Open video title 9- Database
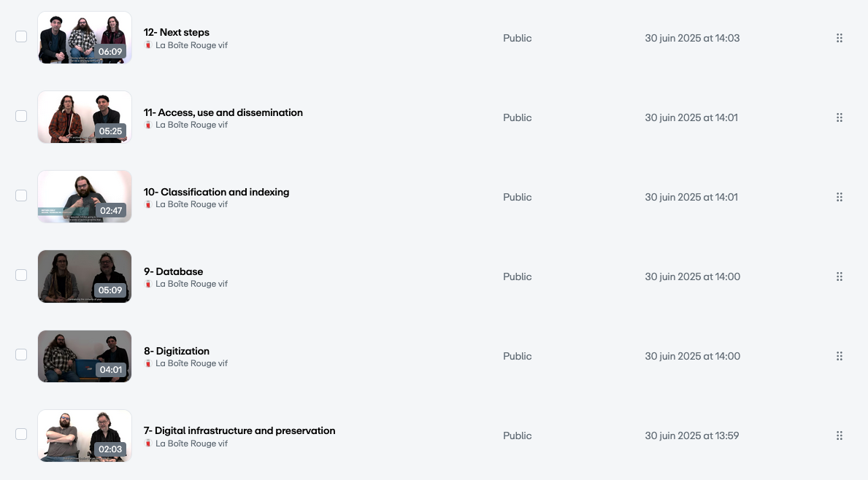This screenshot has height=480, width=868. coord(173,271)
